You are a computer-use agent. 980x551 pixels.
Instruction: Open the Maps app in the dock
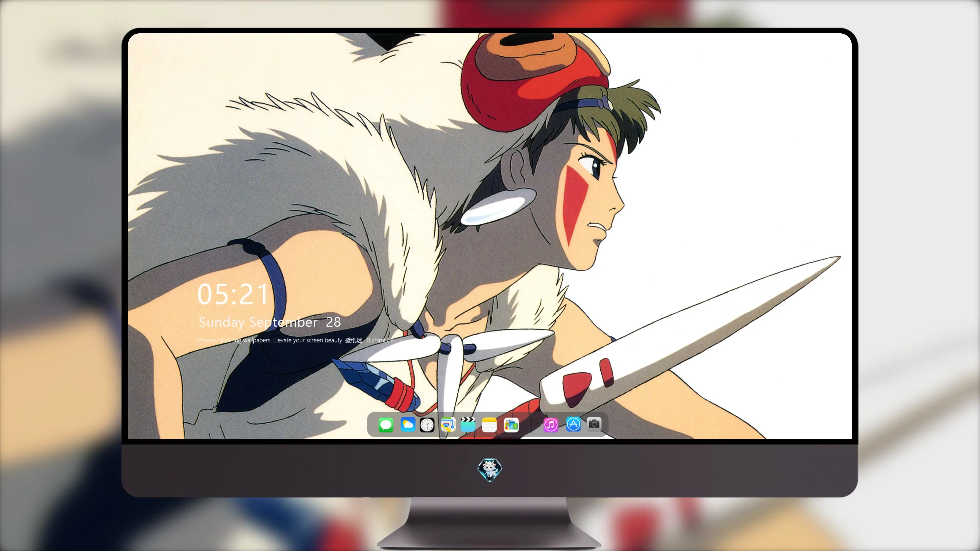[x=448, y=424]
